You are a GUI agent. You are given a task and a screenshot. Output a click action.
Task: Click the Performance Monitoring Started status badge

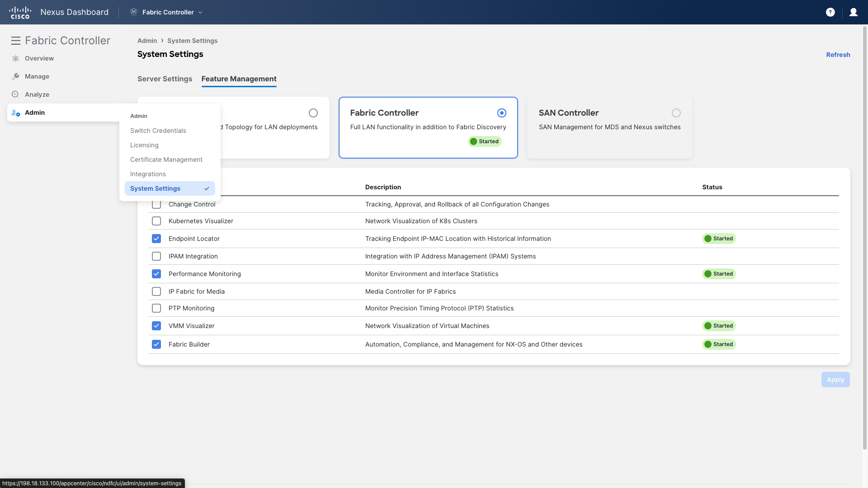click(719, 274)
